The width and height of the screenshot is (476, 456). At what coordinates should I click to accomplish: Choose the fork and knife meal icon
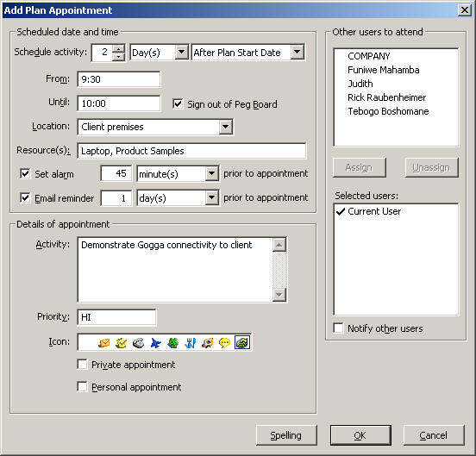(x=191, y=343)
